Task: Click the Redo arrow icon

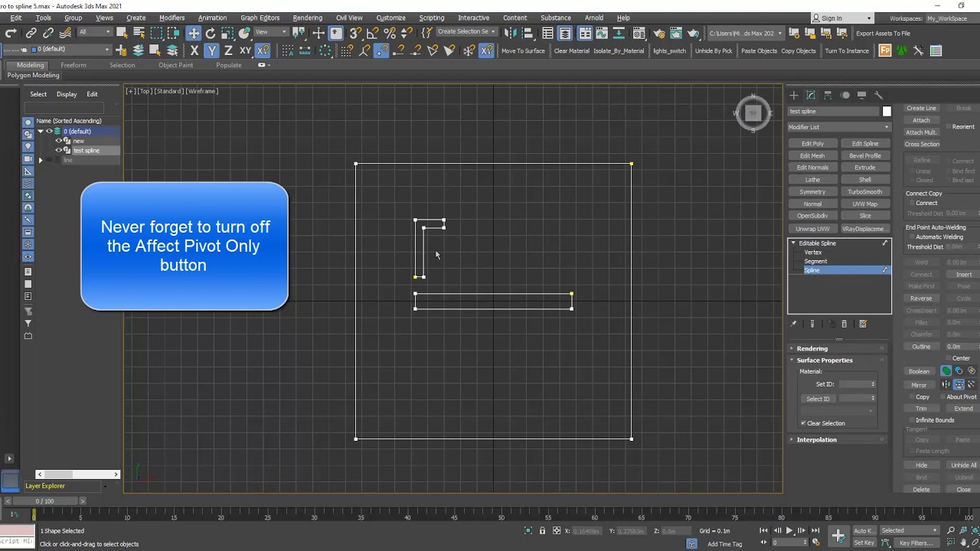Action: 11,33
